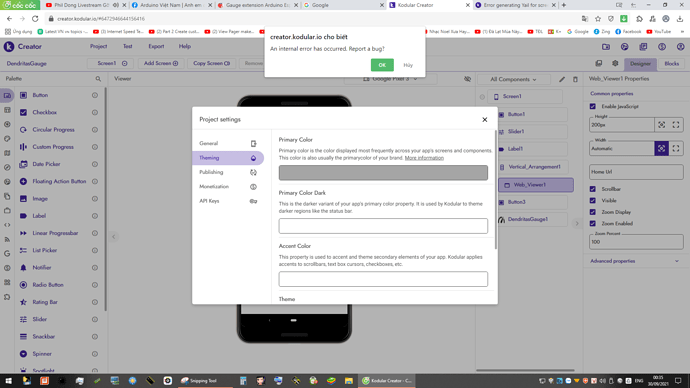Show info for Checkbox component
This screenshot has height=388, width=690.
(x=95, y=113)
